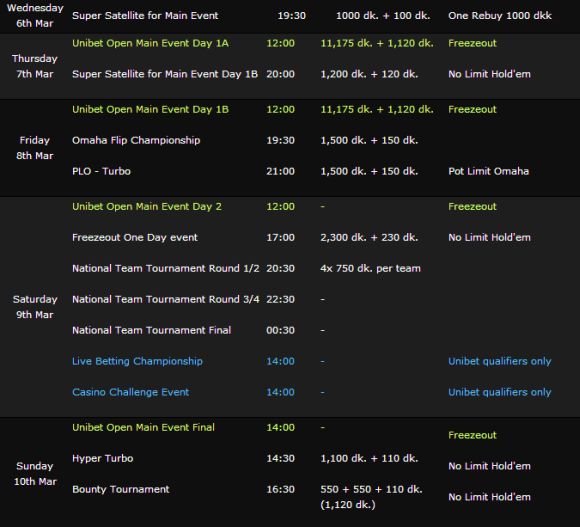This screenshot has width=580, height=527.
Task: Click Freezeout One Day event
Action: [135, 237]
